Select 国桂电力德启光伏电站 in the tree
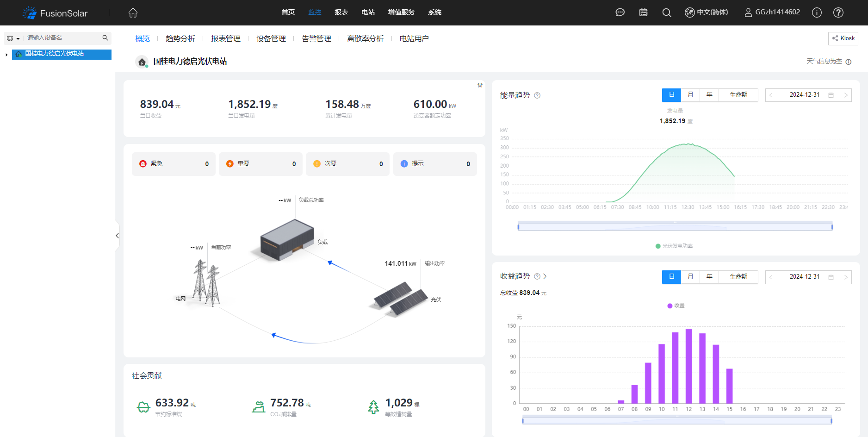 62,54
